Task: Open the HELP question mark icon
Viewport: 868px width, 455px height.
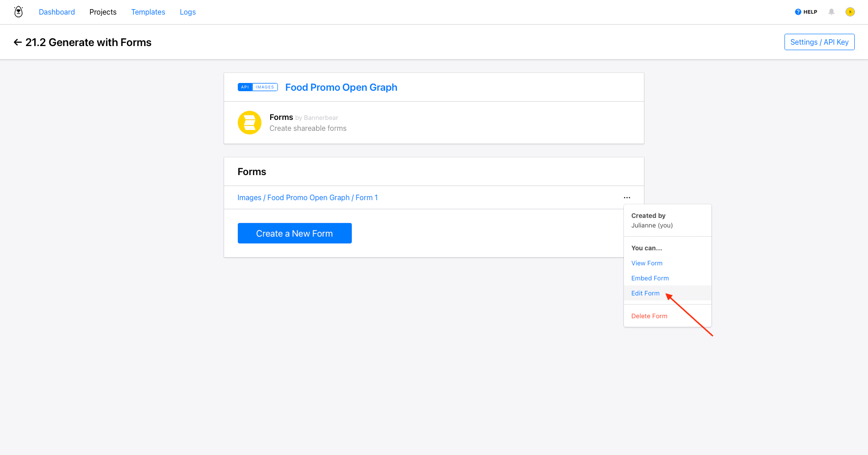Action: click(x=798, y=11)
